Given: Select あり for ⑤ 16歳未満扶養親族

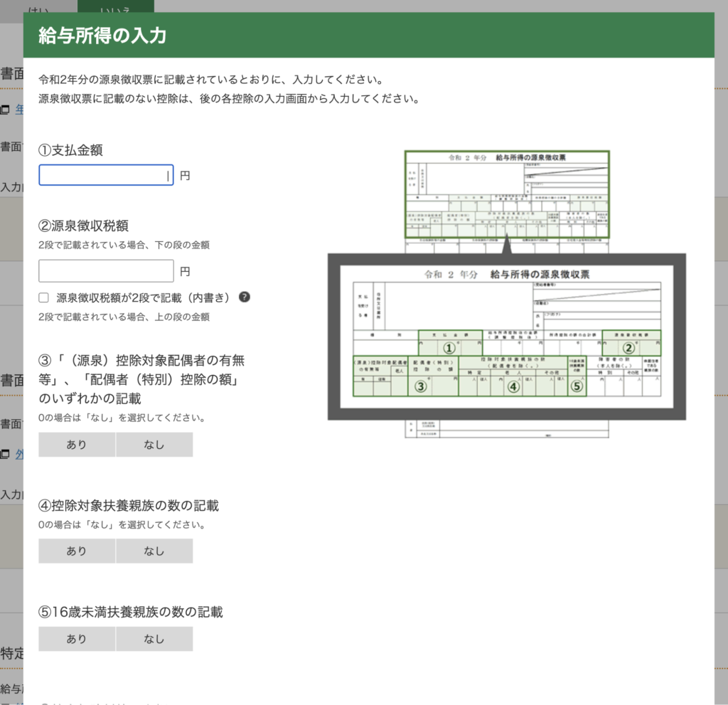Looking at the screenshot, I should tap(77, 639).
